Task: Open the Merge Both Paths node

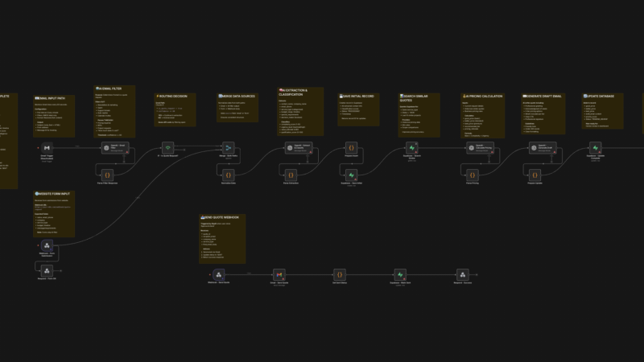Action: point(229,149)
